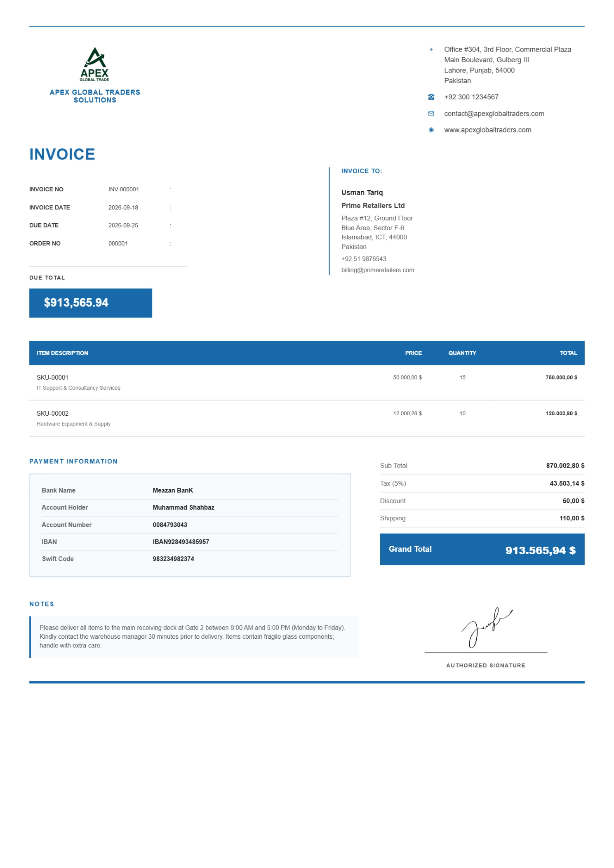614x868 pixels.
Task: Click Office #304, 3rd Floor address line
Action: (x=507, y=49)
